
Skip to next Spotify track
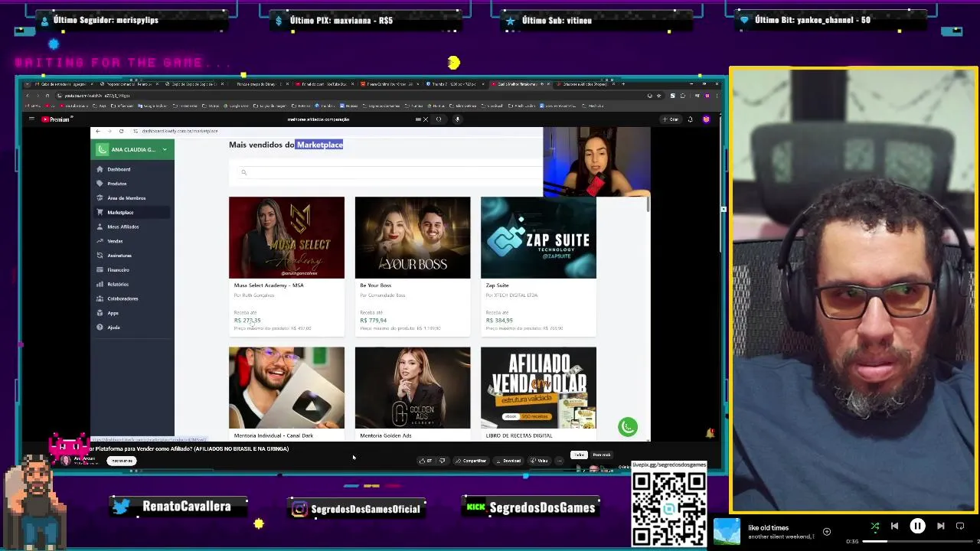tap(941, 527)
